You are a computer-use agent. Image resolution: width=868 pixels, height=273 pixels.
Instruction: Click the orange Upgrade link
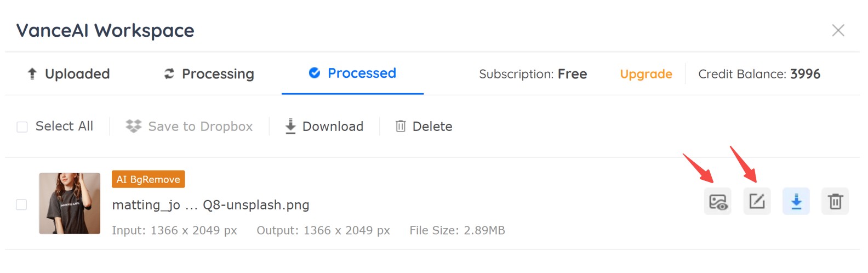click(x=646, y=74)
